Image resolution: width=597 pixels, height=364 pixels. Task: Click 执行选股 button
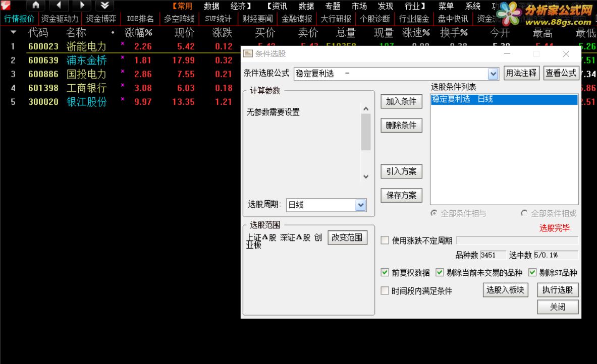tap(558, 290)
